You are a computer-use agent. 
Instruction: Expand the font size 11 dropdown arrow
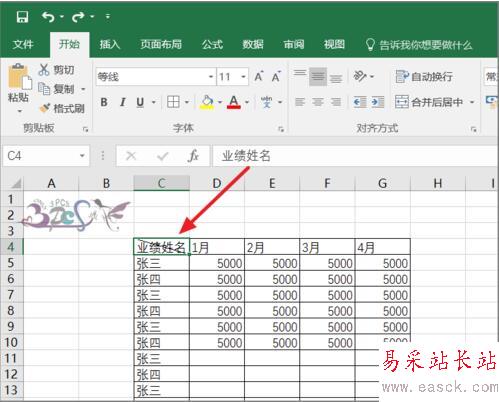[243, 77]
